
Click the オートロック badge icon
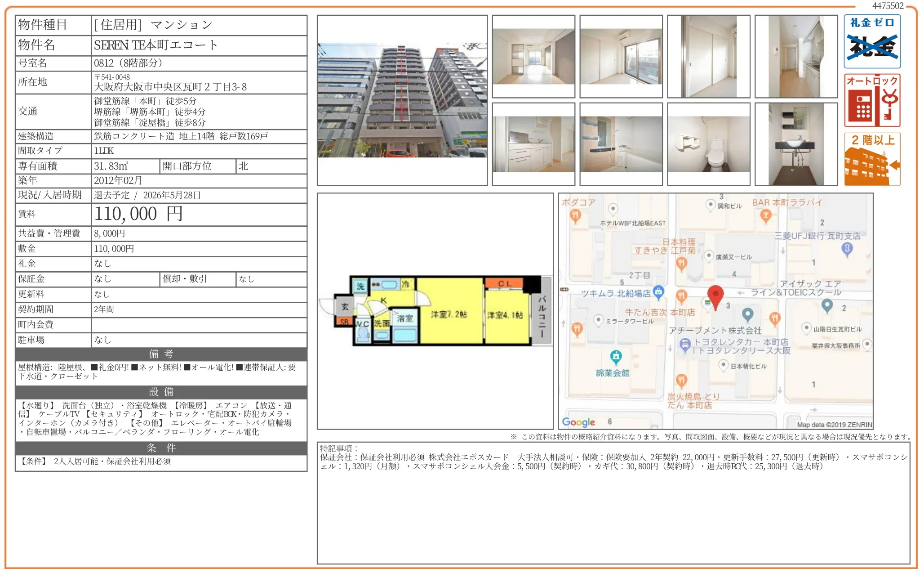tap(872, 100)
